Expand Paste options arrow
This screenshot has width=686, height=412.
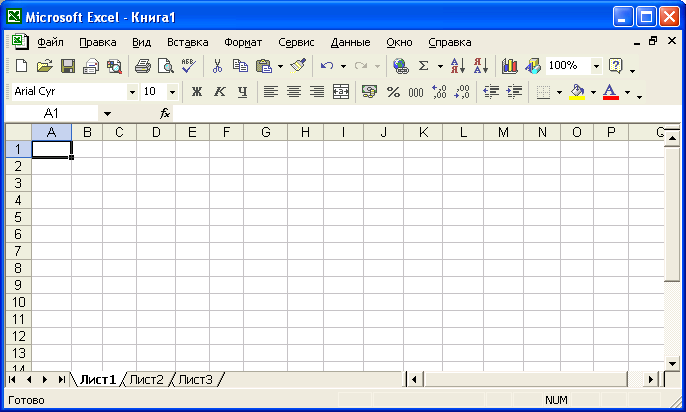pyautogui.click(x=280, y=66)
